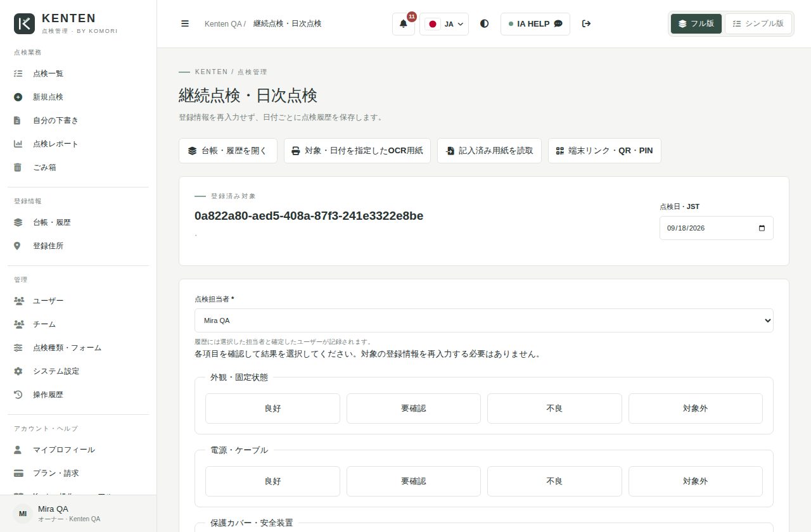811x532 pixels.
Task: Switch to シンプル版 view mode
Action: pos(758,23)
